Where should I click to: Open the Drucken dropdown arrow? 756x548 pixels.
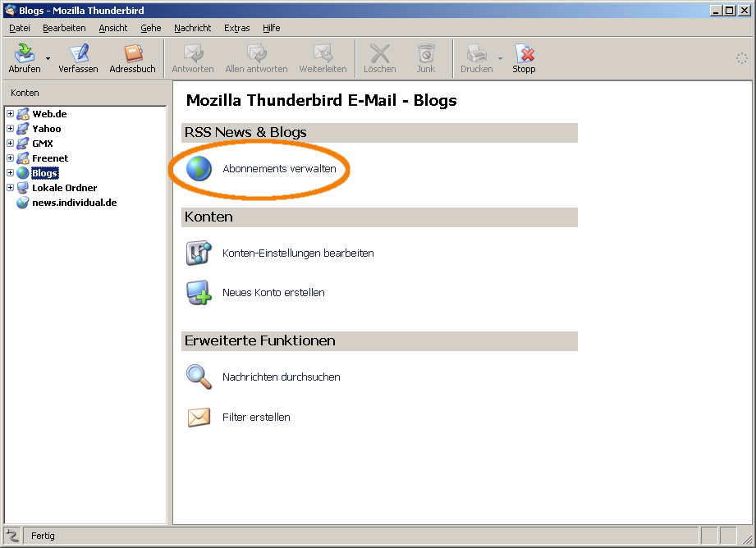[500, 59]
